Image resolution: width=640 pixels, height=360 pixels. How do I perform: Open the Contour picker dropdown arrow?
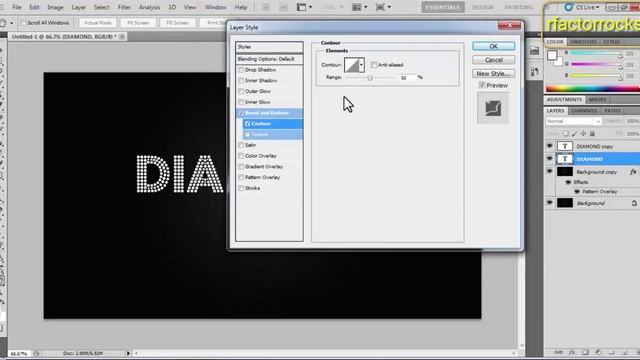pos(361,65)
